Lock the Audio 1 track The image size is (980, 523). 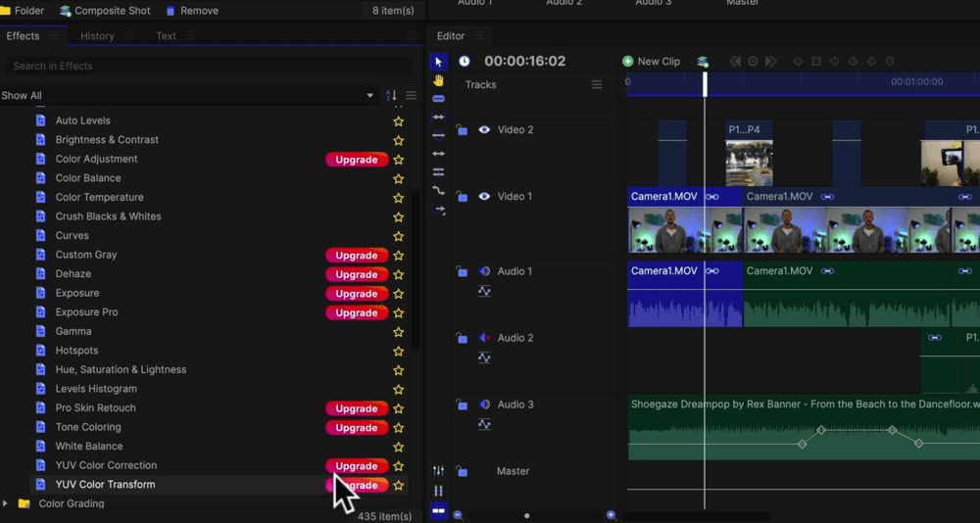click(462, 271)
